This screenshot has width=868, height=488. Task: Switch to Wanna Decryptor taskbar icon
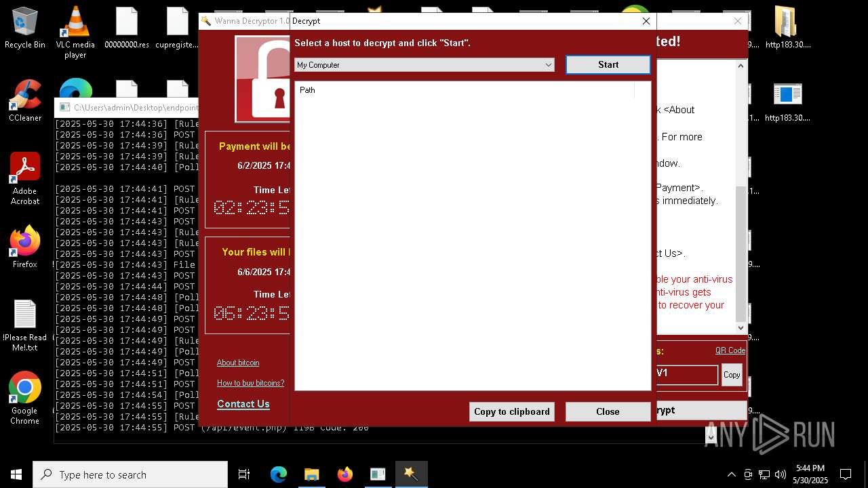(411, 474)
